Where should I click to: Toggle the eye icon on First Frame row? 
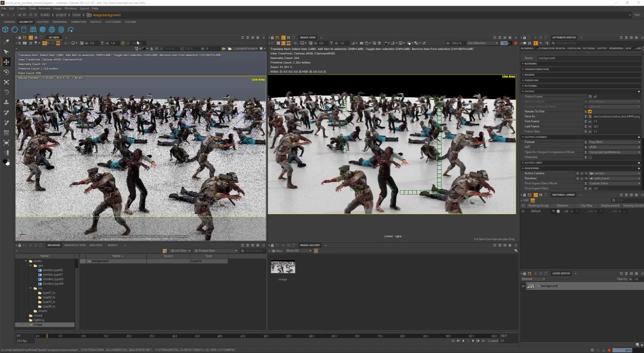pyautogui.click(x=590, y=121)
